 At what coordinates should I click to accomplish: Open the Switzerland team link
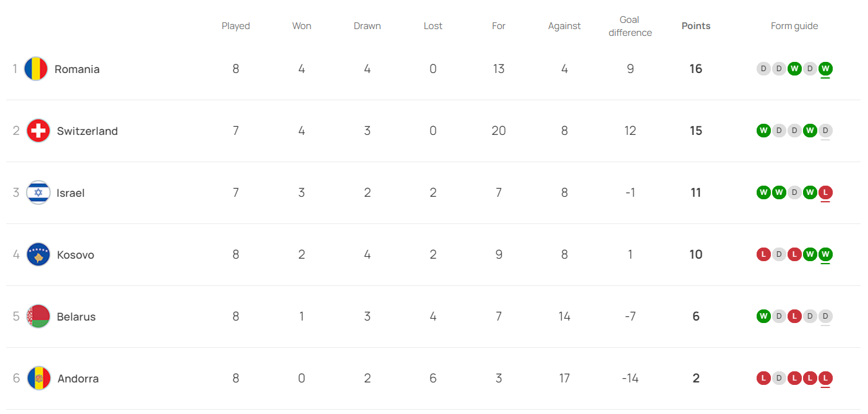click(x=87, y=131)
